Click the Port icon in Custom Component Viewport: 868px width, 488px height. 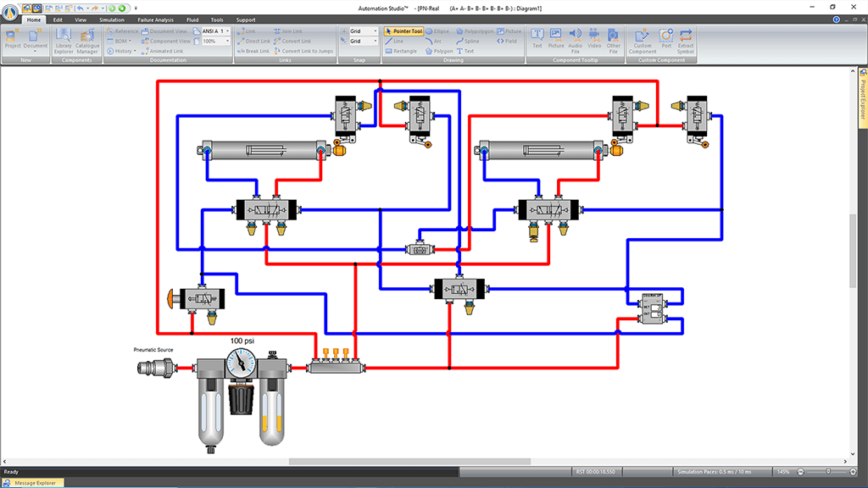tap(666, 39)
